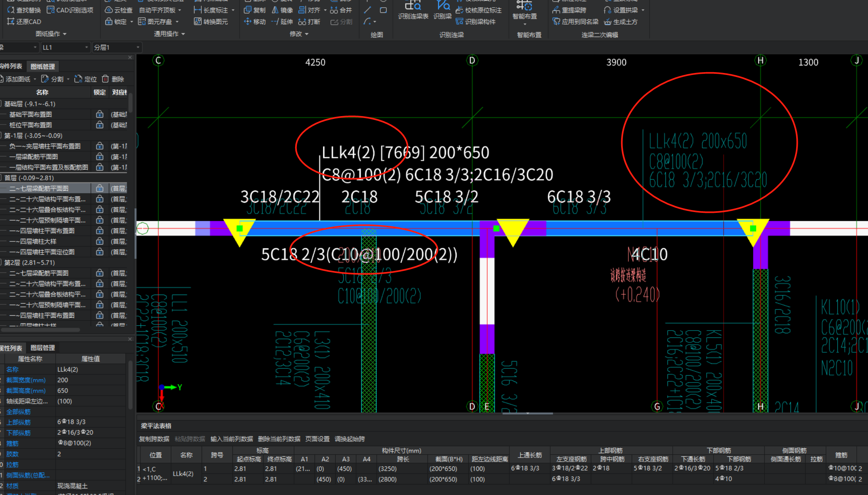The width and height of the screenshot is (868, 495).
Task: Click the 删除 delete icon in drawing panel
Action: [x=105, y=79]
